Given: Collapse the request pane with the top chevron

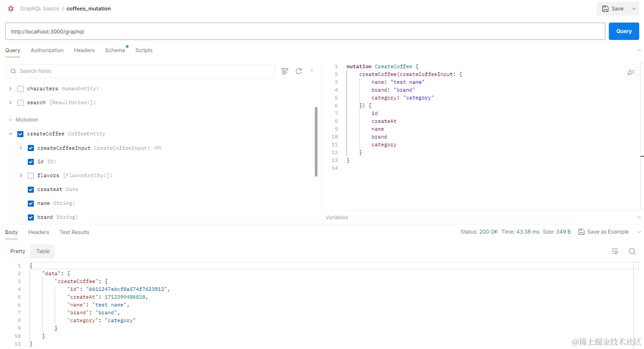Looking at the screenshot, I should (x=639, y=50).
